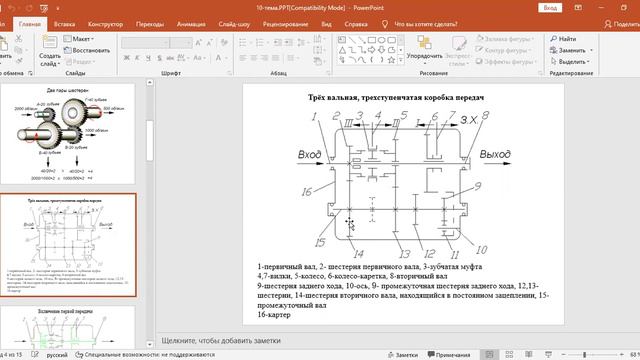This screenshot has height=360, width=640.
Task: Toggle underline Ч formatting
Action: (148, 58)
